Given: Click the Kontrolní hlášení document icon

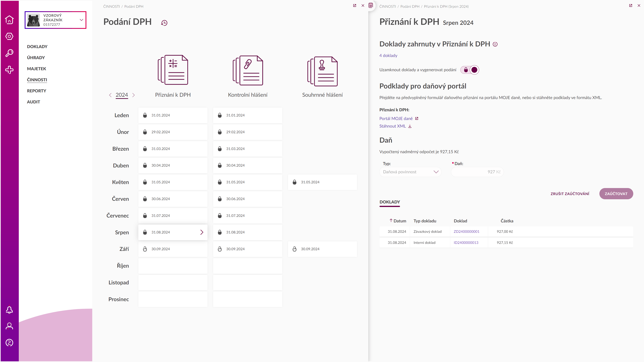Looking at the screenshot, I should 248,70.
